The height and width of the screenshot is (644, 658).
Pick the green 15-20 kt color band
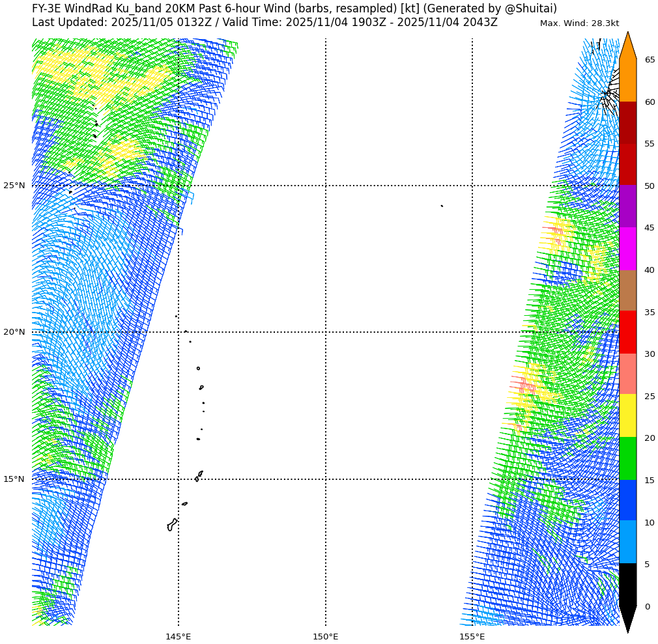pyautogui.click(x=627, y=458)
